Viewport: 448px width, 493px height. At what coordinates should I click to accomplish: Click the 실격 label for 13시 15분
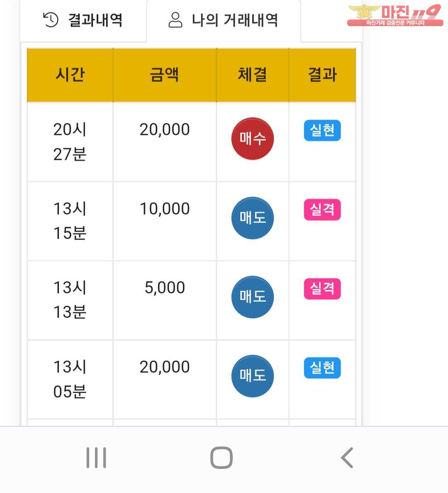(322, 210)
